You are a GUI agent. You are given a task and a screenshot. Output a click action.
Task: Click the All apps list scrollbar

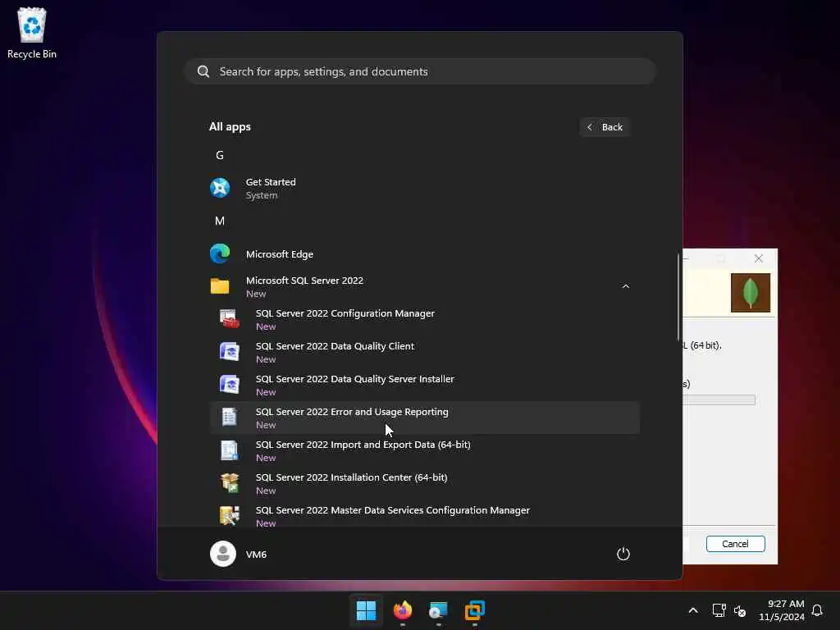tap(678, 297)
